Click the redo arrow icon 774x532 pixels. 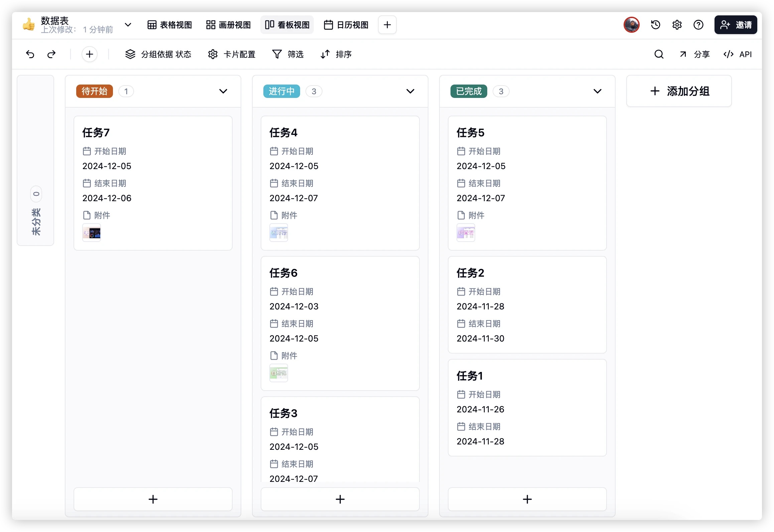51,54
